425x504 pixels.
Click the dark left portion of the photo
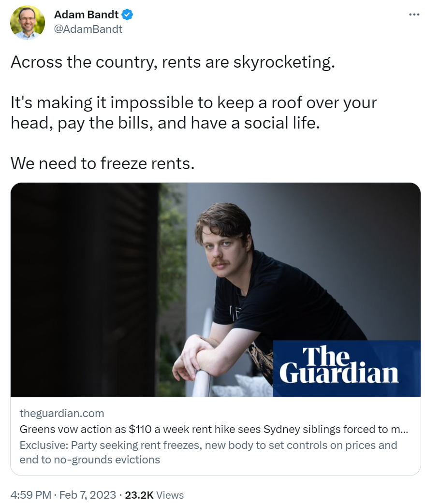point(84,289)
